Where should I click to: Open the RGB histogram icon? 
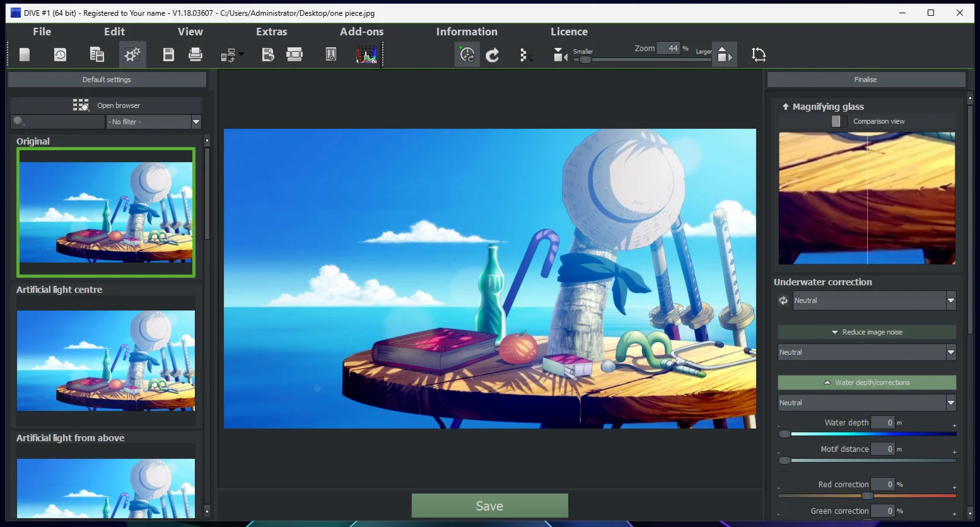(x=366, y=55)
